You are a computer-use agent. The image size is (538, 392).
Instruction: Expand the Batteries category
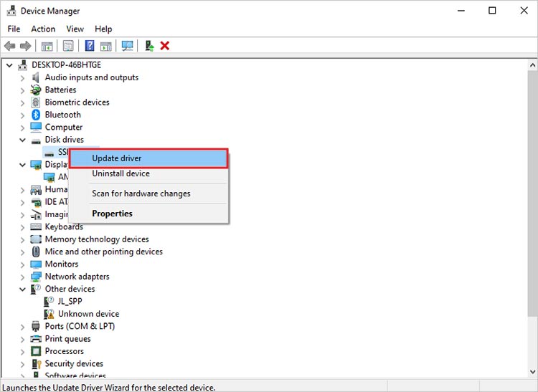pyautogui.click(x=22, y=90)
